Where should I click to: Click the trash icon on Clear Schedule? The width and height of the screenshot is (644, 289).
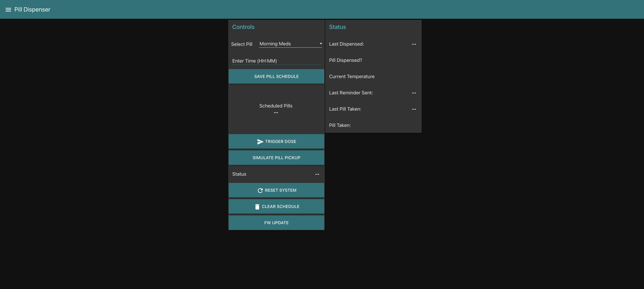258,206
